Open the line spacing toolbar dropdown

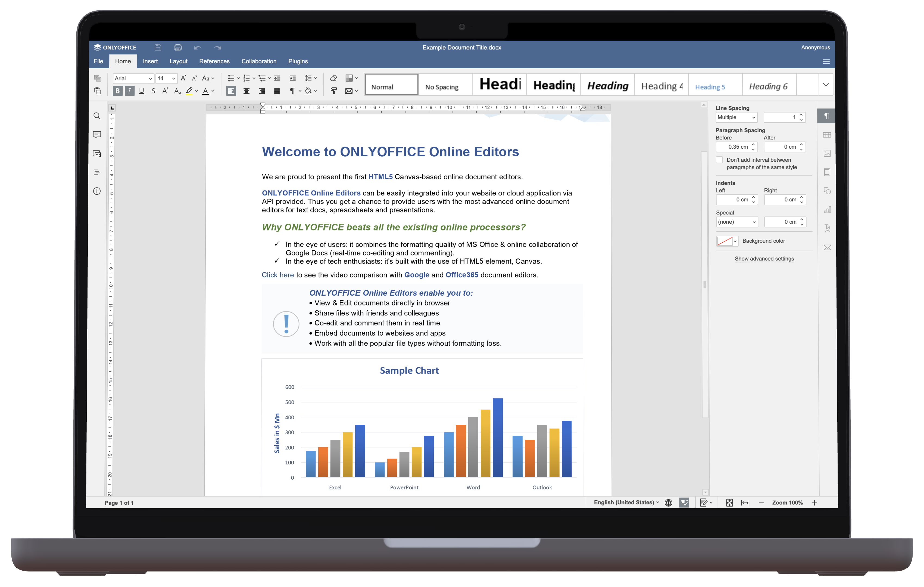310,78
